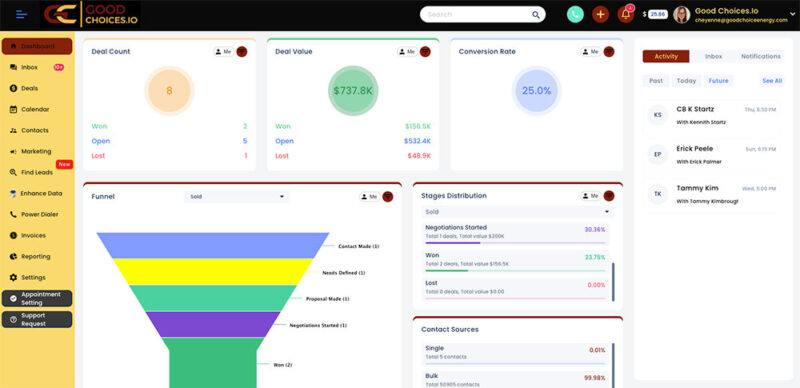Click the Find Leads magnifier icon

click(13, 173)
